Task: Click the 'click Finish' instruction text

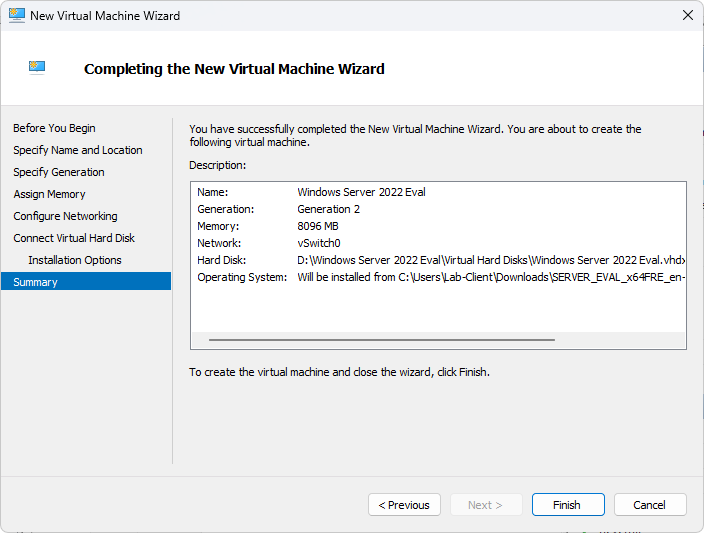Action: (x=339, y=372)
